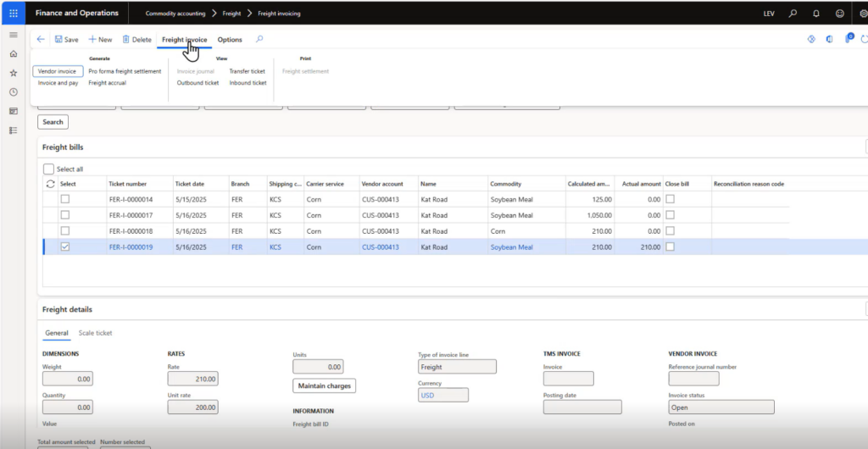The height and width of the screenshot is (449, 868).
Task: Tick Close bill for FER-I-0000014
Action: tap(670, 199)
